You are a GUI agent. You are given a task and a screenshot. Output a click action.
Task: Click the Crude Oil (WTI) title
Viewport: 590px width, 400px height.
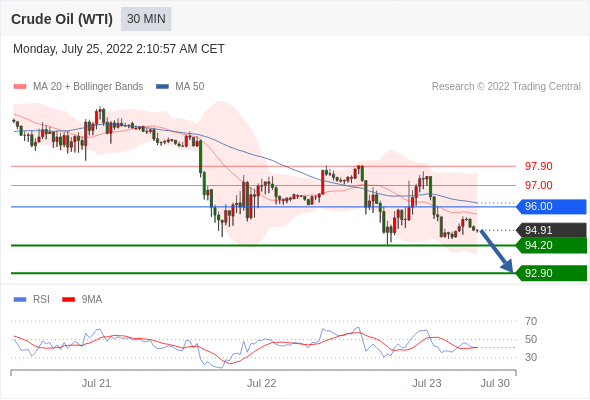point(62,19)
